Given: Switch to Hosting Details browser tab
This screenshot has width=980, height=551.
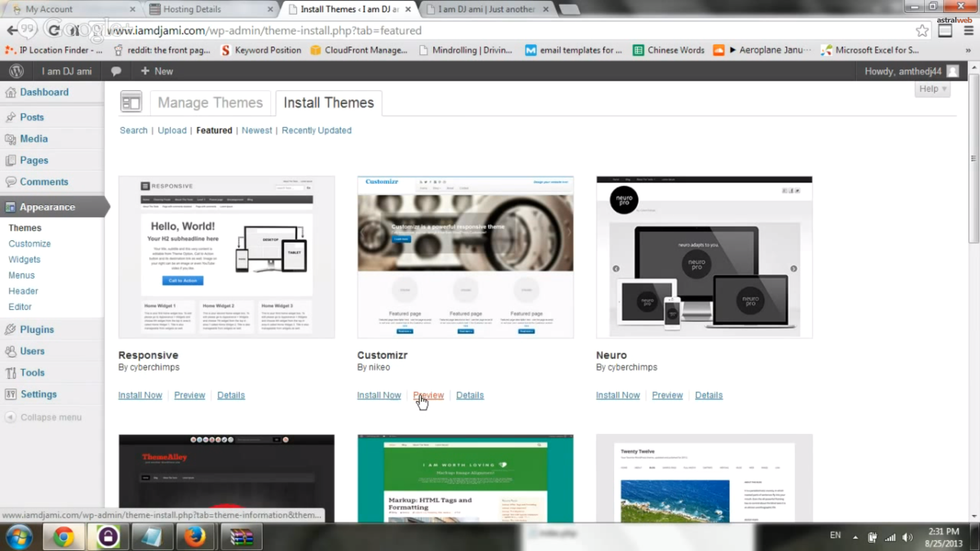Looking at the screenshot, I should 210,9.
